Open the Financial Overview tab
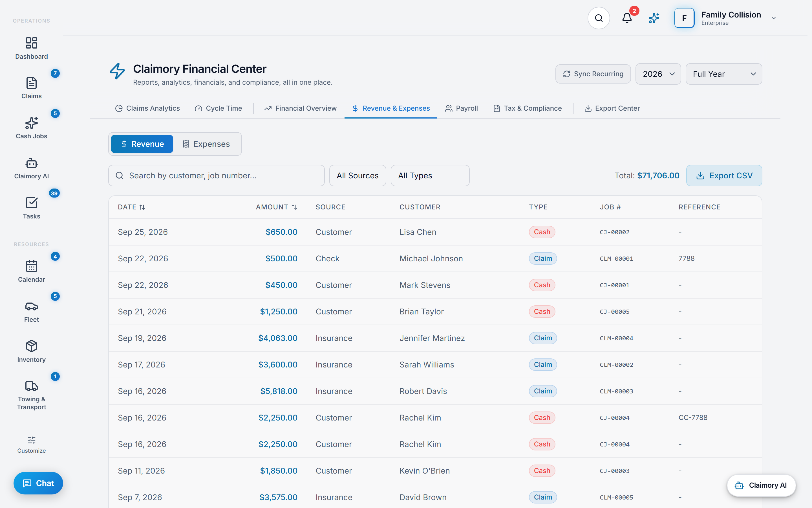 [300, 109]
